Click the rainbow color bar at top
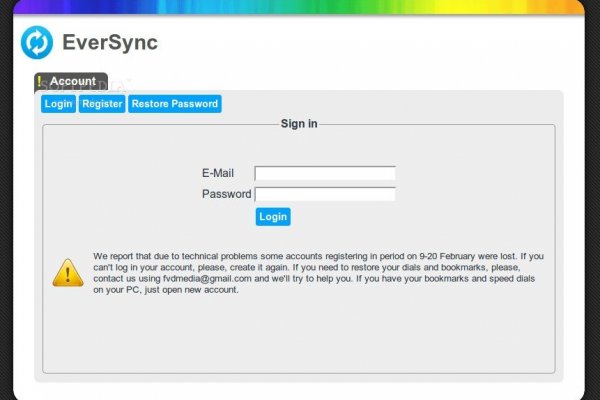600x400 pixels. 300,7
